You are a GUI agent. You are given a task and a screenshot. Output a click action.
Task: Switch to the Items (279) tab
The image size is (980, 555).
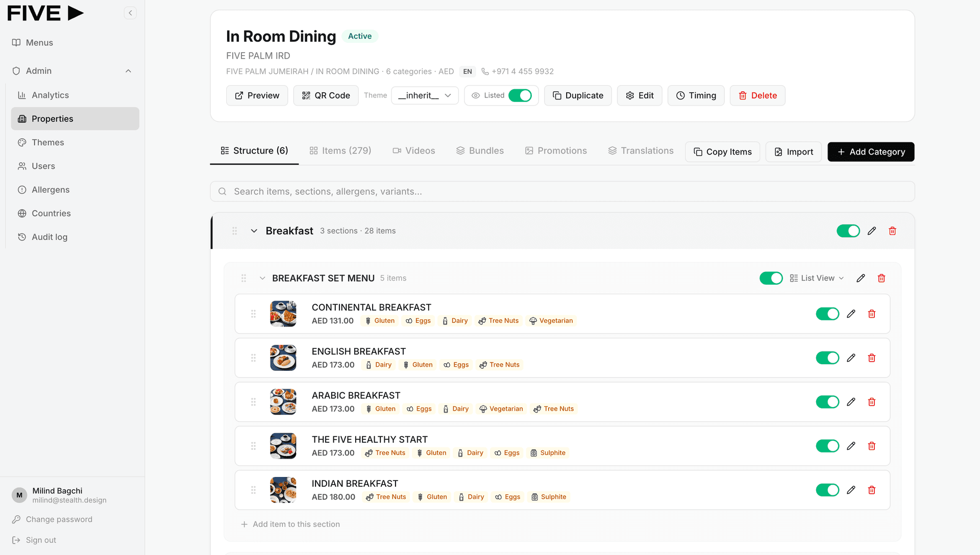340,151
